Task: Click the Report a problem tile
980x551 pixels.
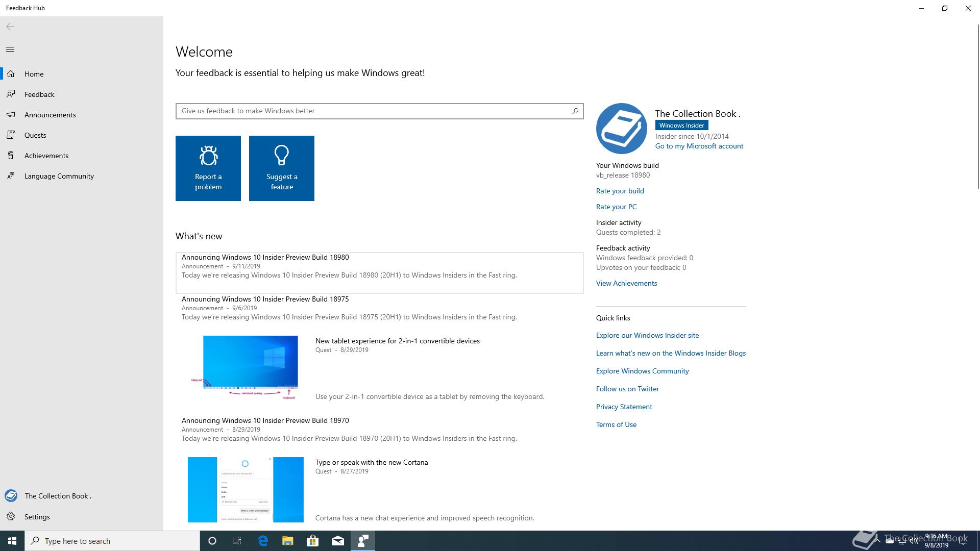Action: point(208,168)
